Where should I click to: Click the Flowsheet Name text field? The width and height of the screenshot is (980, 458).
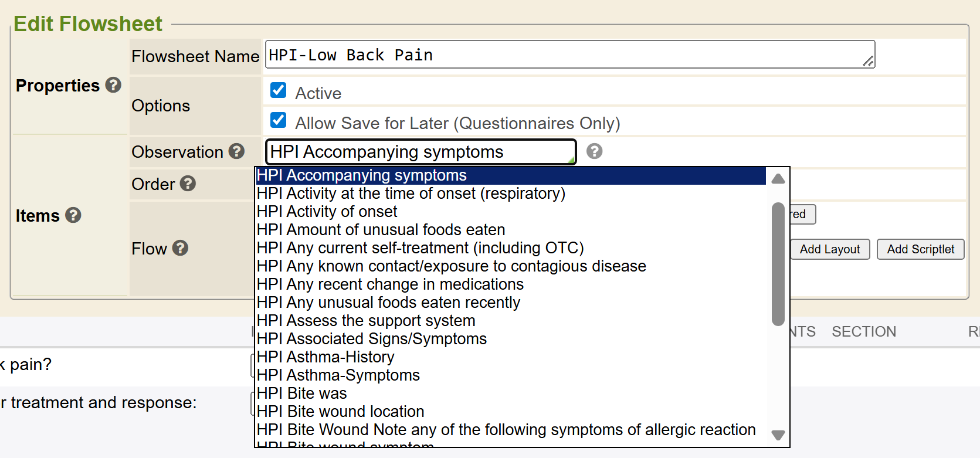563,55
